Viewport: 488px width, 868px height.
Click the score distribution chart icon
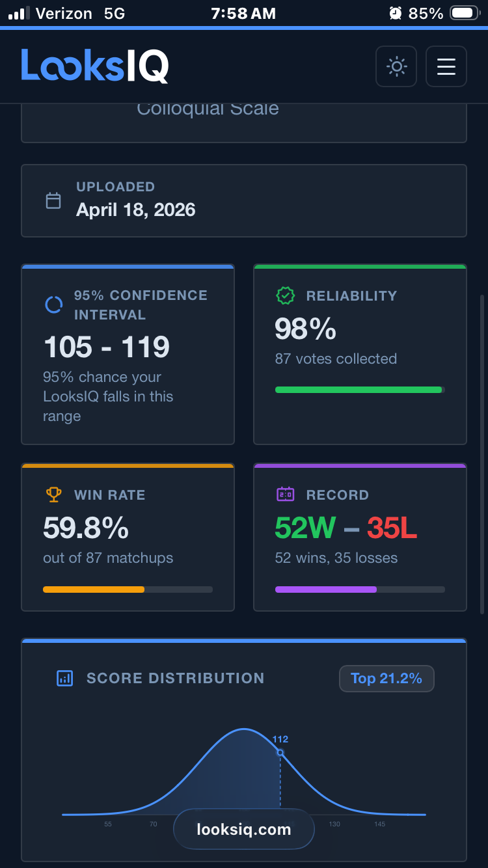coord(65,678)
